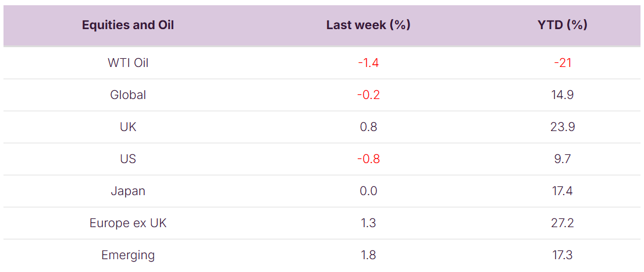Click Emerging's YTD value 17.3

(563, 255)
